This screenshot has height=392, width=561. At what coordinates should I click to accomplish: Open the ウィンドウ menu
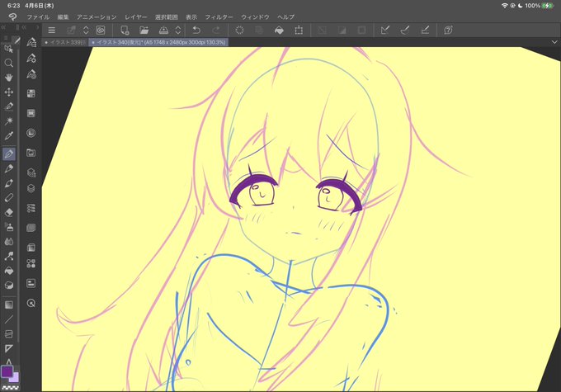coord(255,17)
